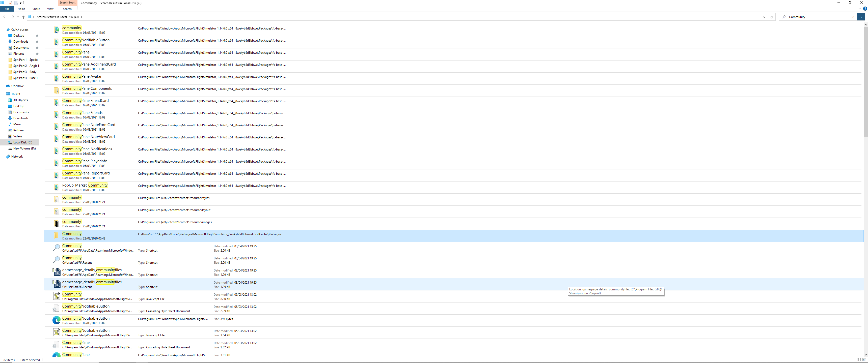Viewport: 868px width, 363px height.
Task: Click the PopUp_Market_Community folder icon
Action: click(56, 187)
